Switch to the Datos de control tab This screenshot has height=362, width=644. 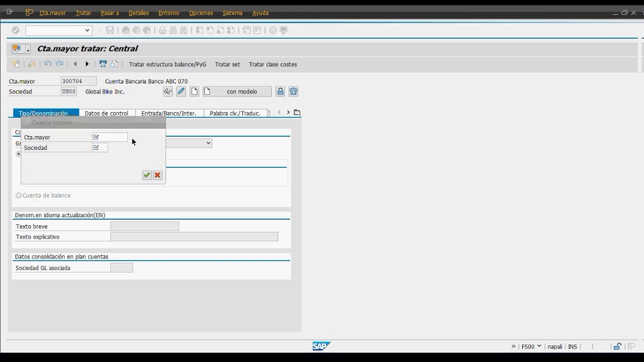click(107, 113)
